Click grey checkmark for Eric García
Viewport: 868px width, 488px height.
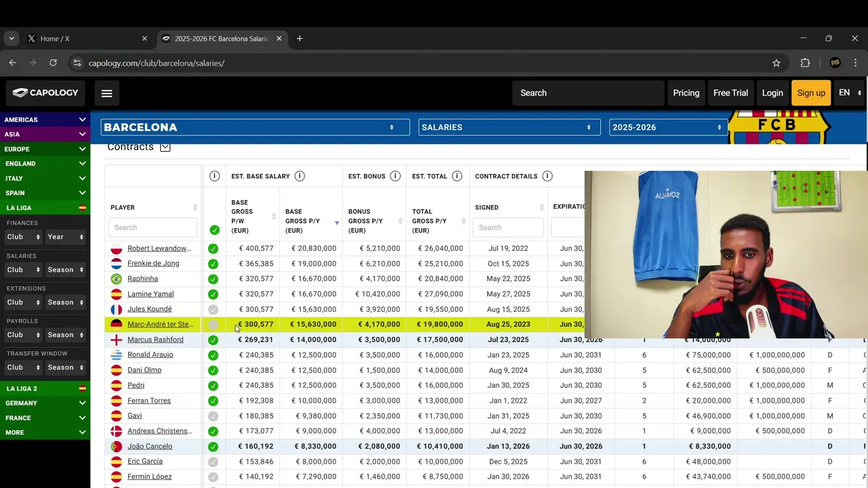pos(213,462)
